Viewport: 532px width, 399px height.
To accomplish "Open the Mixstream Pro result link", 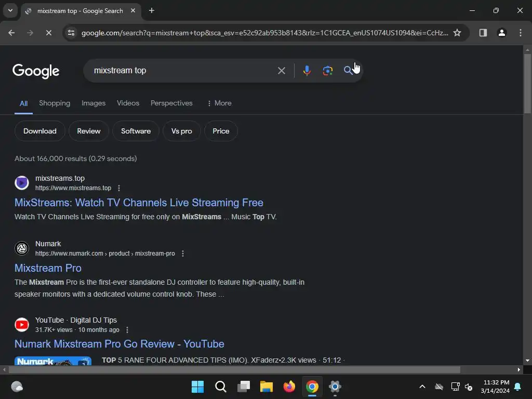I will (x=48, y=268).
